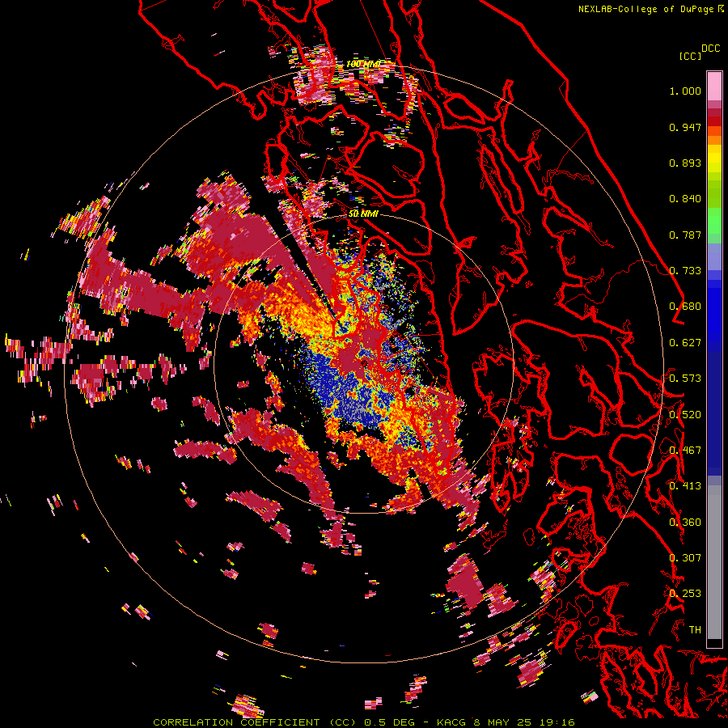Screen dimensions: 728x728
Task: Click the 0.520 value on the color scale
Action: pos(685,415)
